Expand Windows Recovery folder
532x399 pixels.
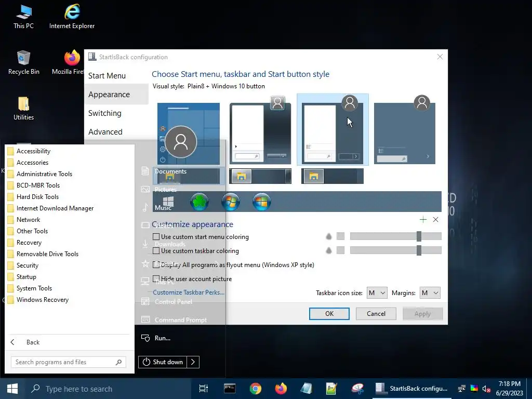pos(43,300)
